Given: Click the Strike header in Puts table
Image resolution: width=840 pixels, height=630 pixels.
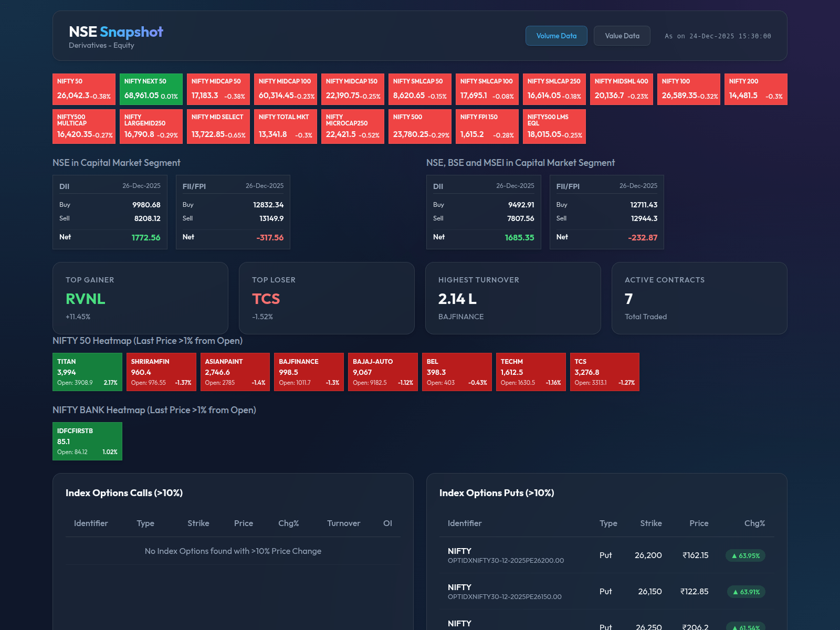Looking at the screenshot, I should coord(651,523).
